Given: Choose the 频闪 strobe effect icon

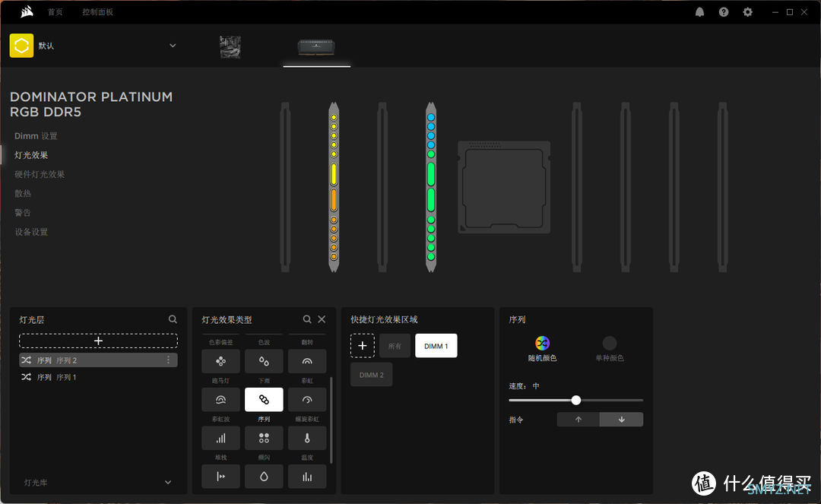Looking at the screenshot, I should click(264, 438).
